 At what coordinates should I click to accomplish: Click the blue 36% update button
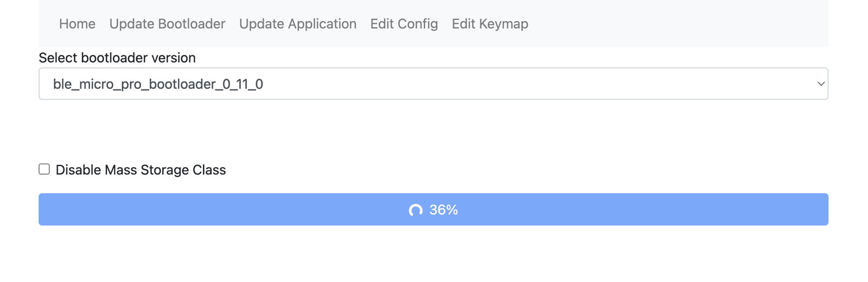coord(433,209)
